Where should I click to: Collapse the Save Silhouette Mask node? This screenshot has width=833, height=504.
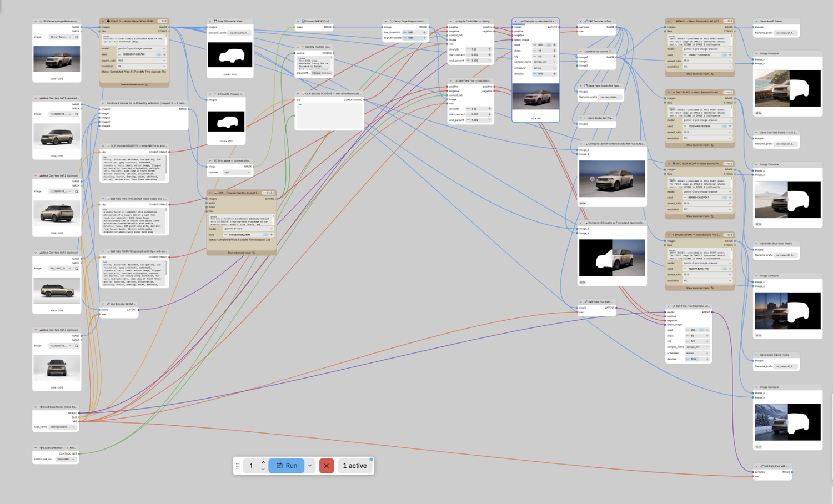210,21
